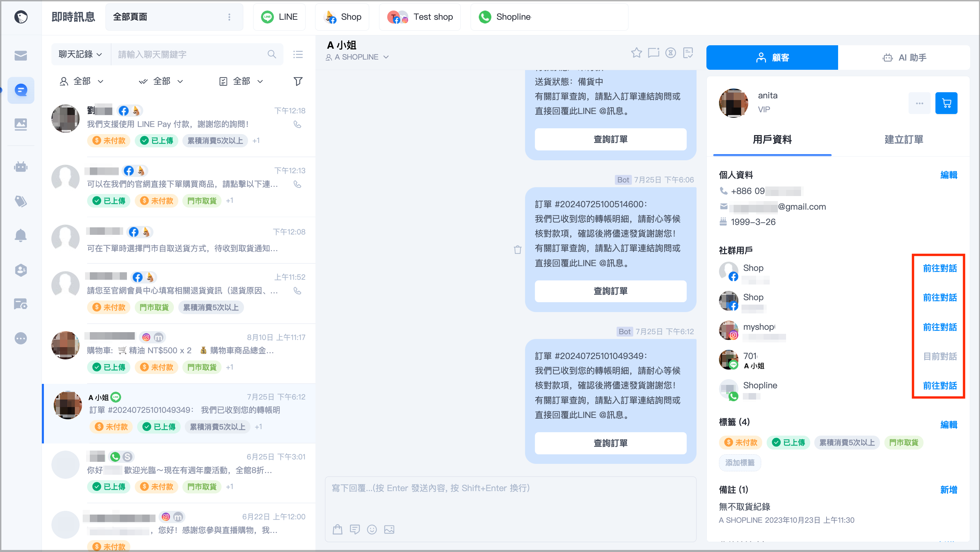Open the mail inbox sidebar icon
980x552 pixels.
coord(20,56)
